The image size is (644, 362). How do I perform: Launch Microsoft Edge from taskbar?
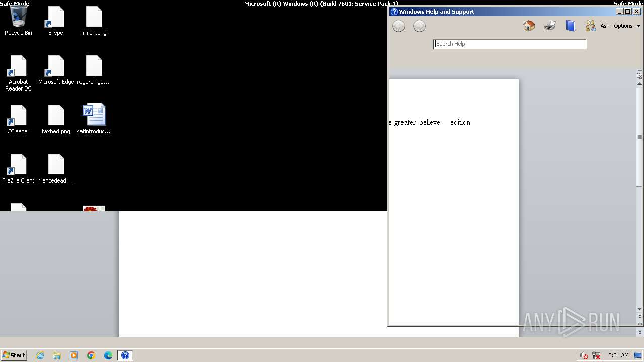point(108,355)
